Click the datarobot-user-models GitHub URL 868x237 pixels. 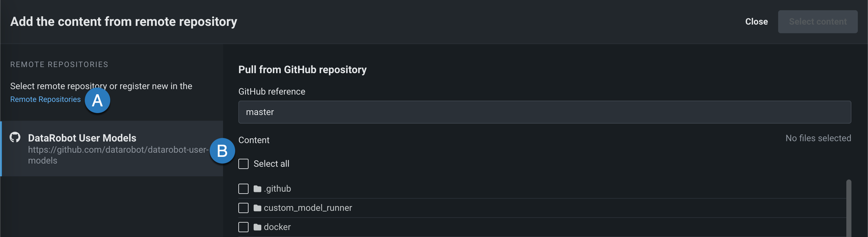pyautogui.click(x=118, y=155)
